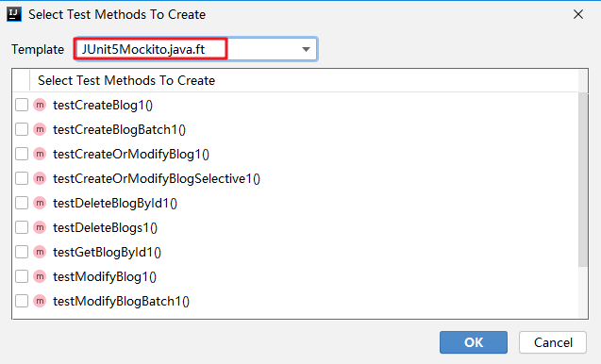This screenshot has height=364, width=601.
Task: Click the method icon next to testCreateBlogBatch1()
Action: click(40, 129)
